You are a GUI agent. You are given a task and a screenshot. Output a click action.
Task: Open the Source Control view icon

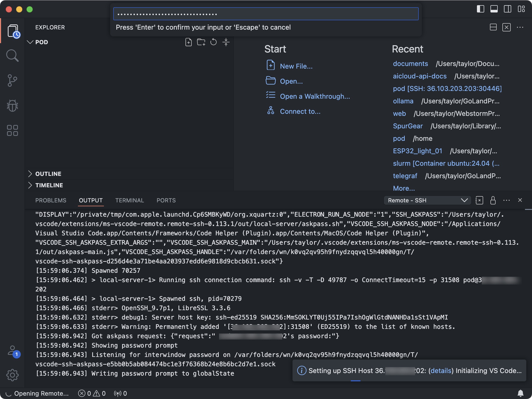[12, 81]
